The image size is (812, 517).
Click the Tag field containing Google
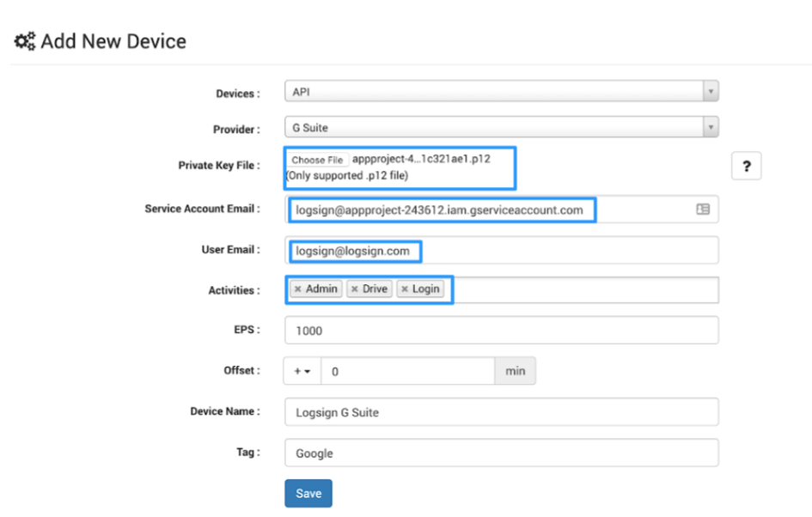pyautogui.click(x=501, y=453)
